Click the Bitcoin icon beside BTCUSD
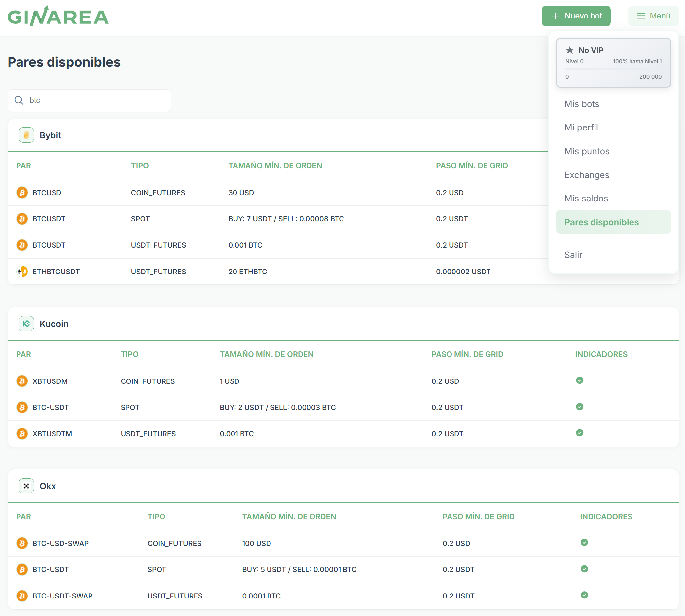 pos(22,193)
